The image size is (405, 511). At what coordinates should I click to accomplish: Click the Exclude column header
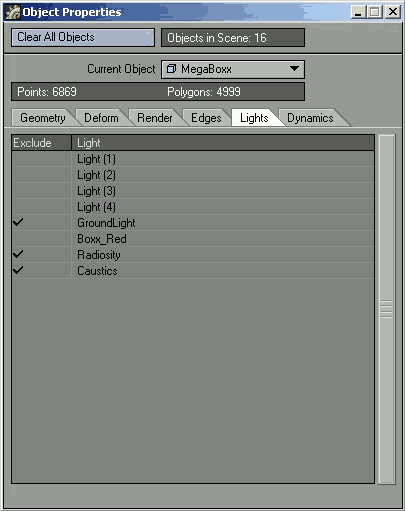41,143
